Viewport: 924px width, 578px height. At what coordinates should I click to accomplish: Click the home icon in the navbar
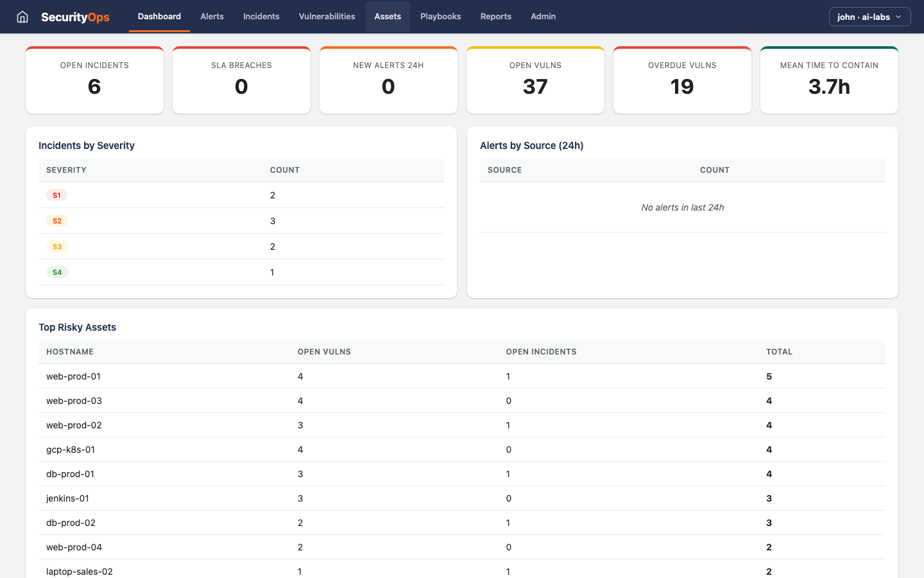23,17
